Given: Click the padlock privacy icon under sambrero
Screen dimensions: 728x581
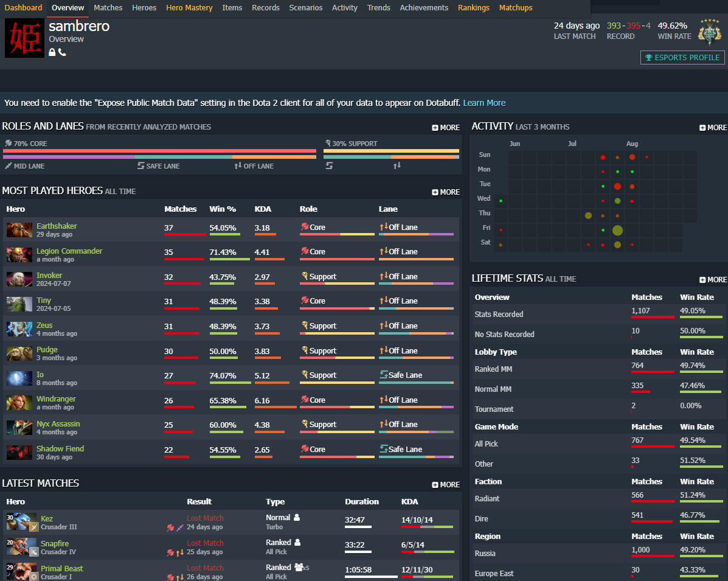Looking at the screenshot, I should 52,52.
